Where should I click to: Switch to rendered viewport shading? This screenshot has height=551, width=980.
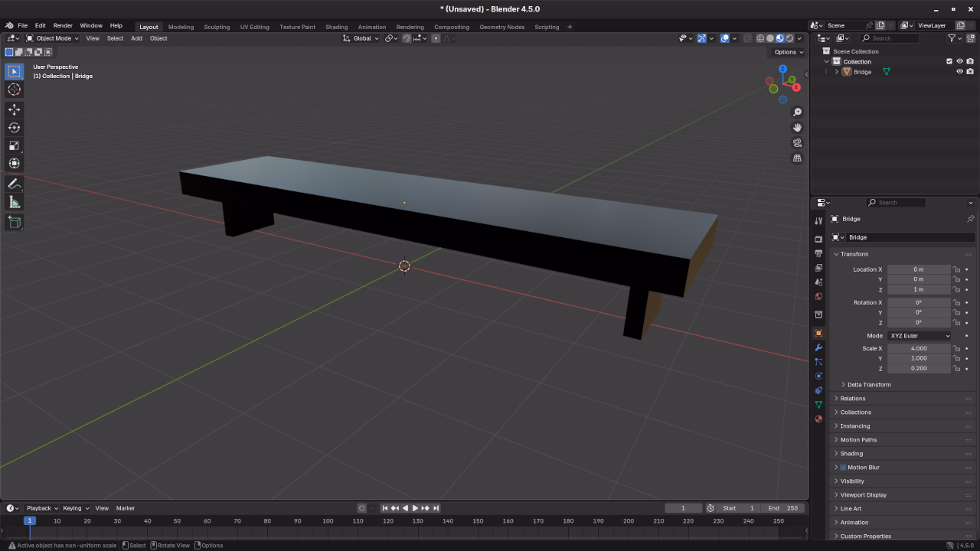pos(789,38)
